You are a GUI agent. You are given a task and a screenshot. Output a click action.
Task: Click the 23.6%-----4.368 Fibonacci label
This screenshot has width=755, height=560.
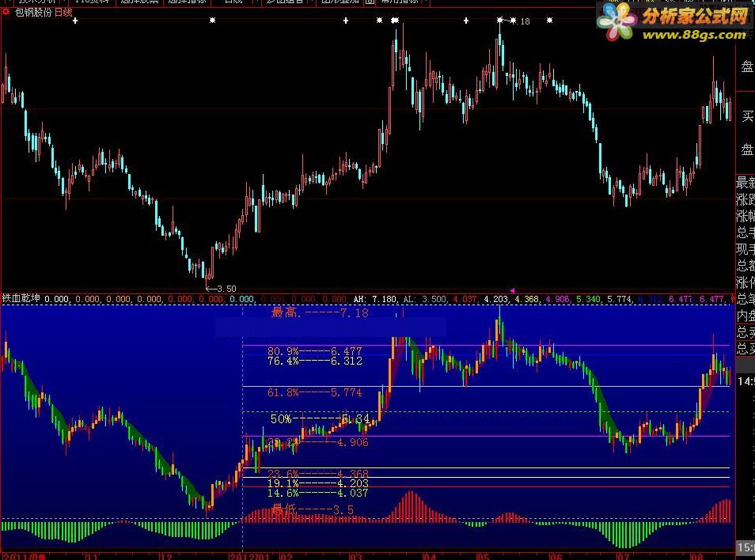tap(318, 474)
